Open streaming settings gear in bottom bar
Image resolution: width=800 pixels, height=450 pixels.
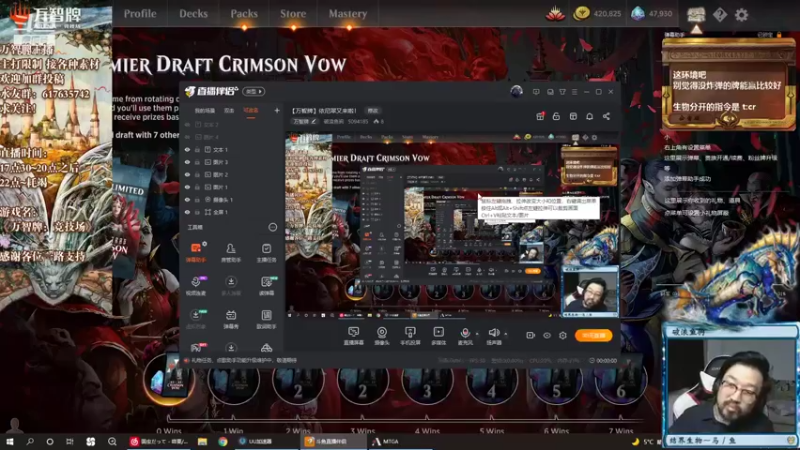tap(563, 336)
